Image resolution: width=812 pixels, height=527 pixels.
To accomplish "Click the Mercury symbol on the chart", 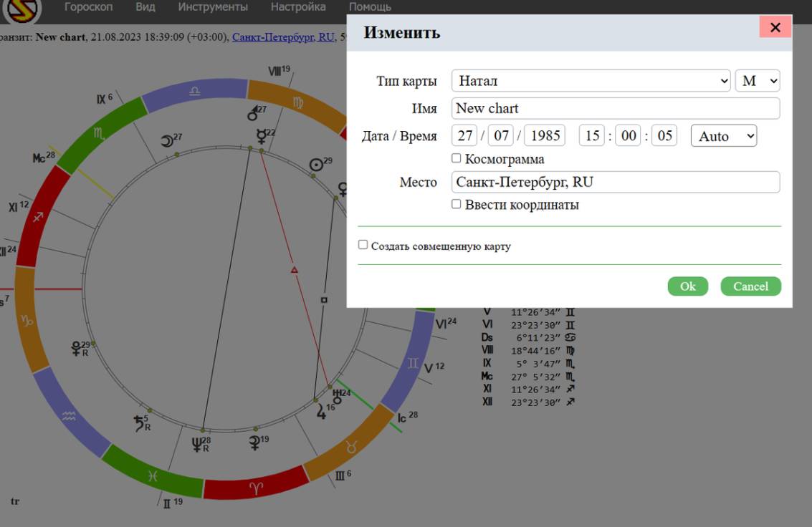I will (x=262, y=135).
